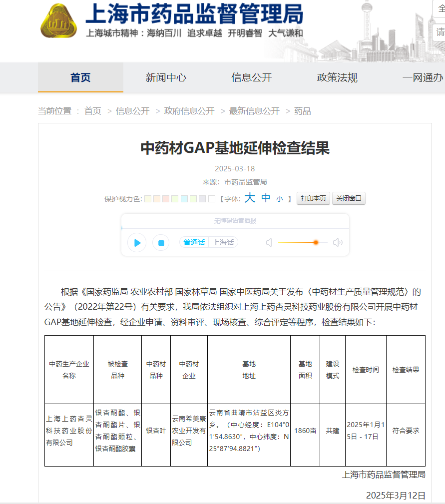Click the 打印本页 button
Image resolution: width=445 pixels, height=504 pixels.
(x=313, y=198)
